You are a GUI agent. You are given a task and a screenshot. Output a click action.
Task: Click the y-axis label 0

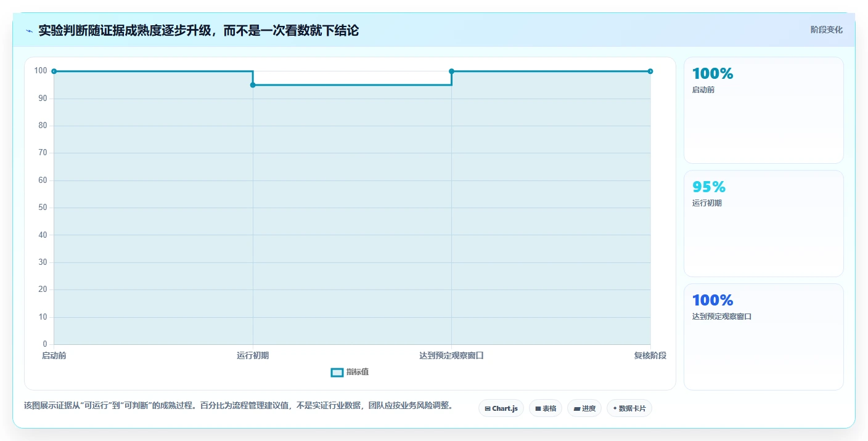[x=45, y=344]
